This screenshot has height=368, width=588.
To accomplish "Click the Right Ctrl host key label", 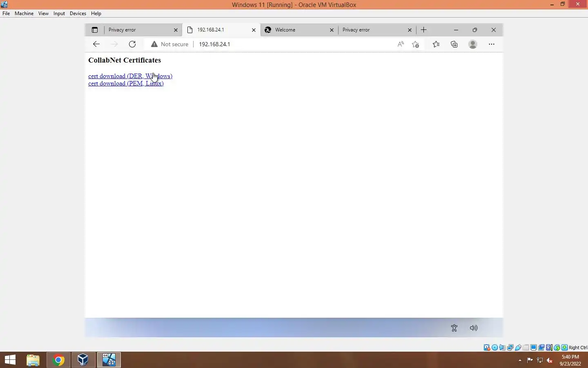I will pos(578,348).
